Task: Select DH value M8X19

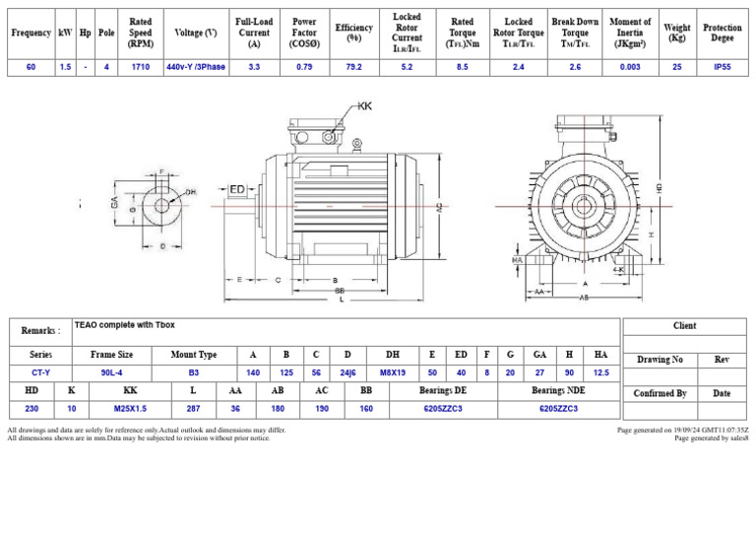Action: tap(393, 372)
